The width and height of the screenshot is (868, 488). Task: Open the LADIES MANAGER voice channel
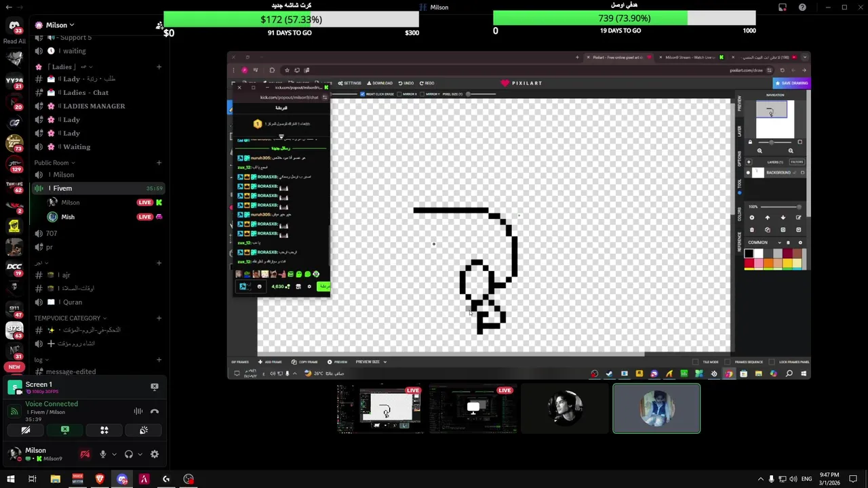98,106
